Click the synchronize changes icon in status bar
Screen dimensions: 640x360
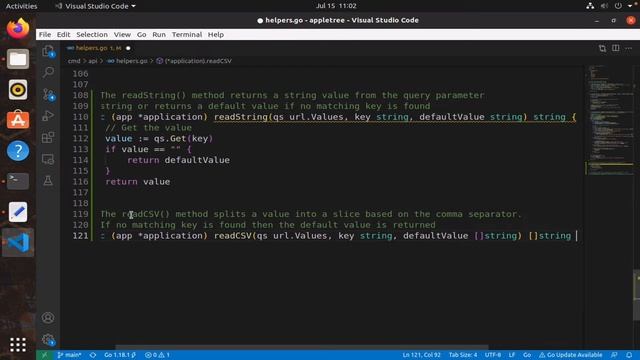pos(93,355)
